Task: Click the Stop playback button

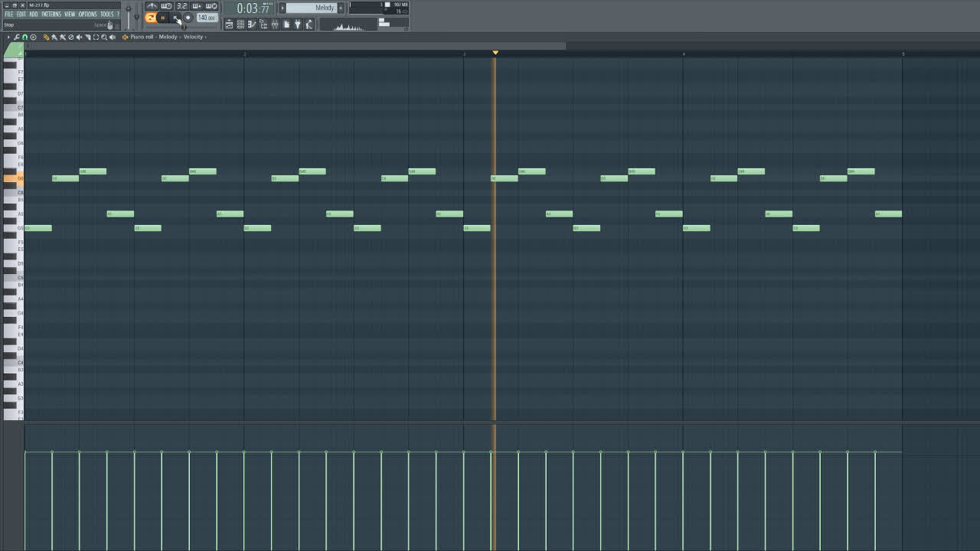Action: [x=175, y=18]
